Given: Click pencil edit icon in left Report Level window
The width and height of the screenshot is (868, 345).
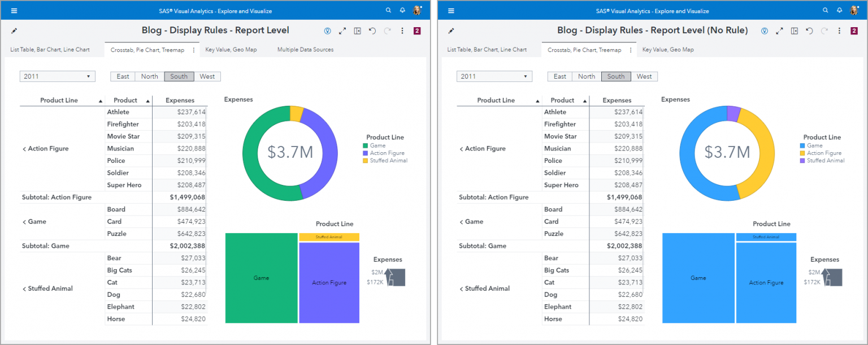Looking at the screenshot, I should [x=14, y=31].
